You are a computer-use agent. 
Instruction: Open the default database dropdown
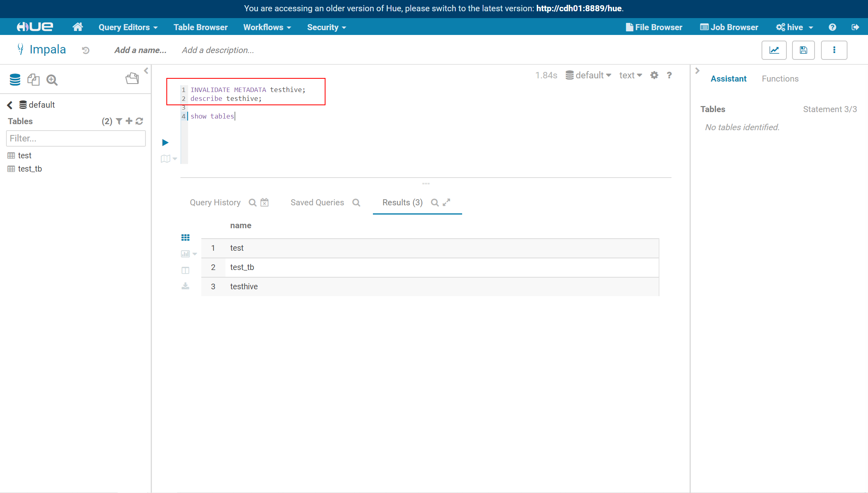589,75
